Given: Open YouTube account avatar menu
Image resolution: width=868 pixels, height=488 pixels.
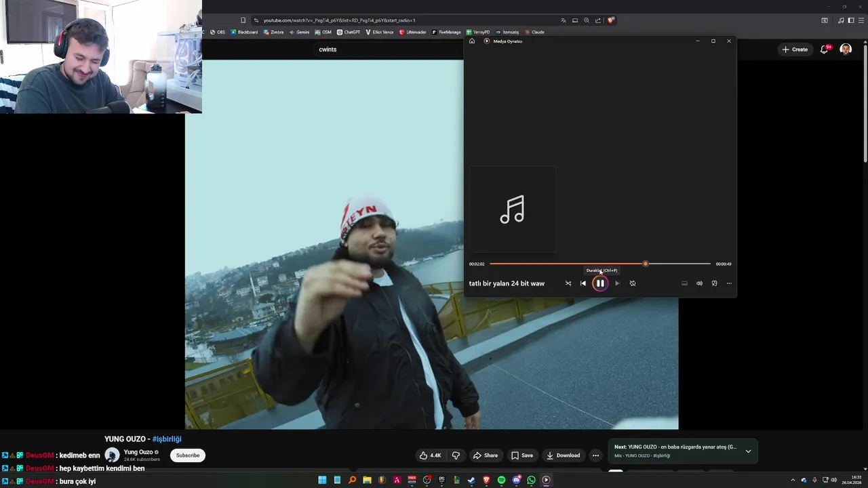Looking at the screenshot, I should (846, 49).
